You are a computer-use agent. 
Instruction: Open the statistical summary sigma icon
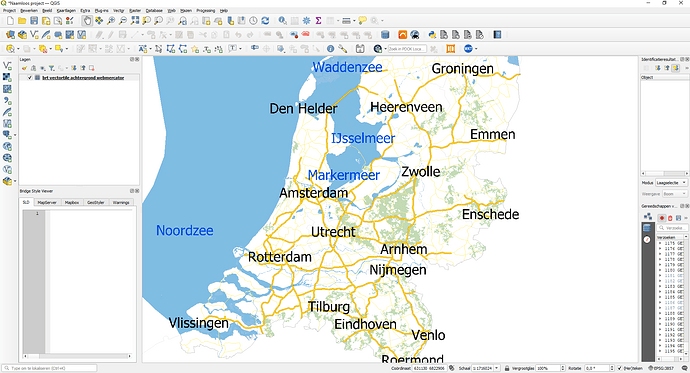tap(318, 21)
